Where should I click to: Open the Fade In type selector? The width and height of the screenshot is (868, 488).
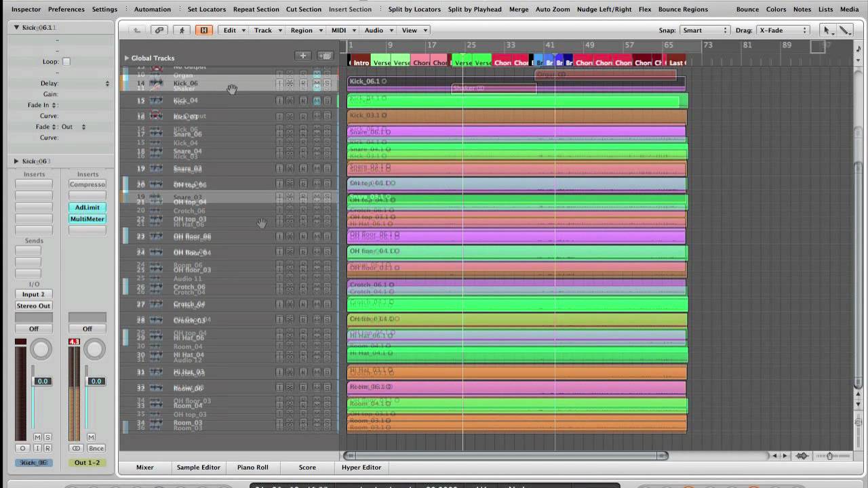coord(54,105)
